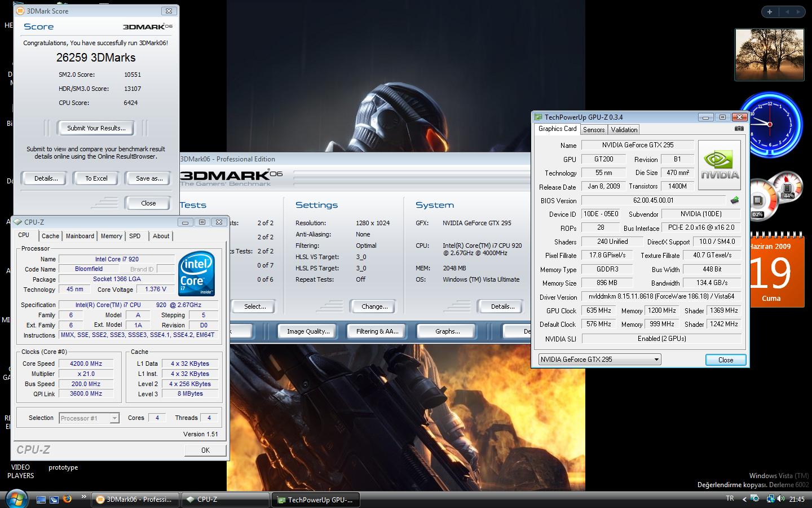The height and width of the screenshot is (508, 812).
Task: Click the network tray icon beside the volume icon
Action: 770,499
